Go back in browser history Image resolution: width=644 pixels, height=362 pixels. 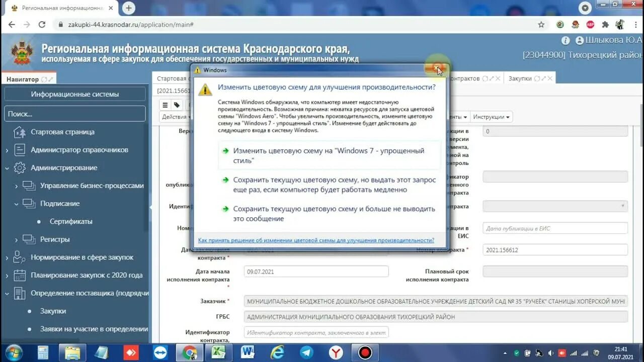[x=12, y=24]
